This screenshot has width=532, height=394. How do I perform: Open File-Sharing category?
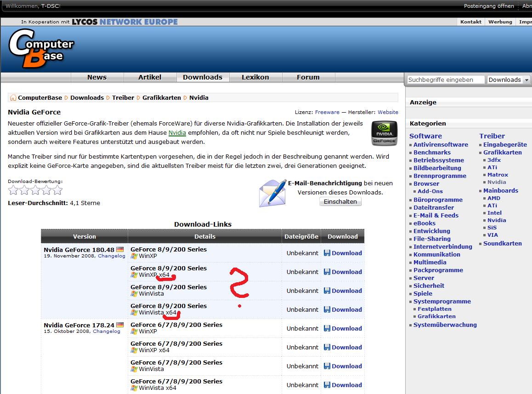[432, 239]
